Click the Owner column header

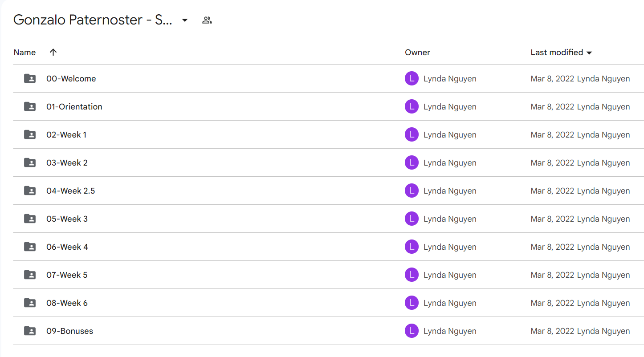(417, 52)
